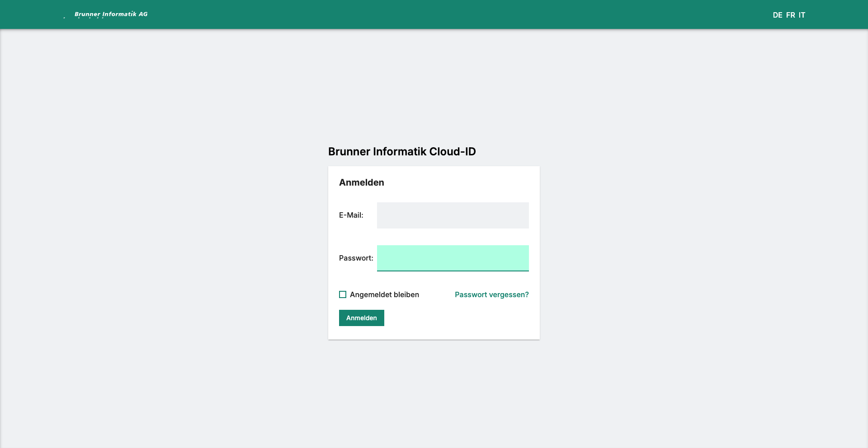The height and width of the screenshot is (448, 868).
Task: Open the 'Passwort vergessen?' link
Action: click(x=491, y=294)
